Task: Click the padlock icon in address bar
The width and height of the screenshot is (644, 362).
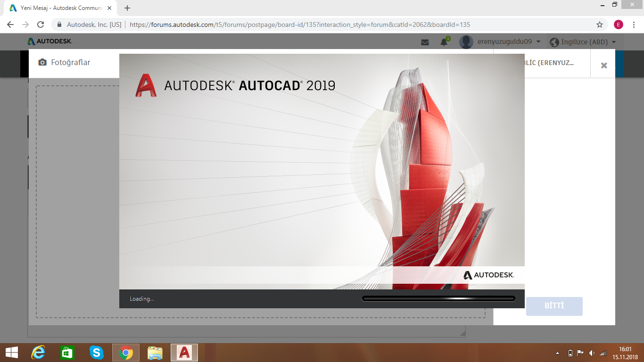Action: pos(60,25)
